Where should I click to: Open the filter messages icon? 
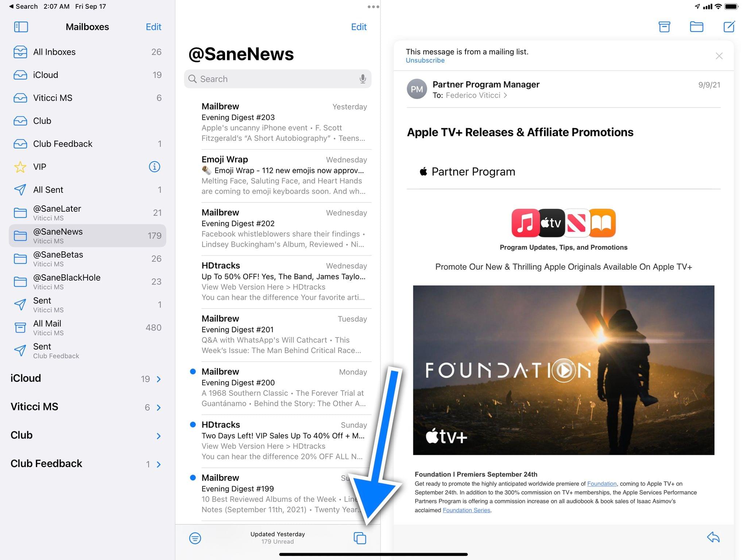tap(195, 538)
